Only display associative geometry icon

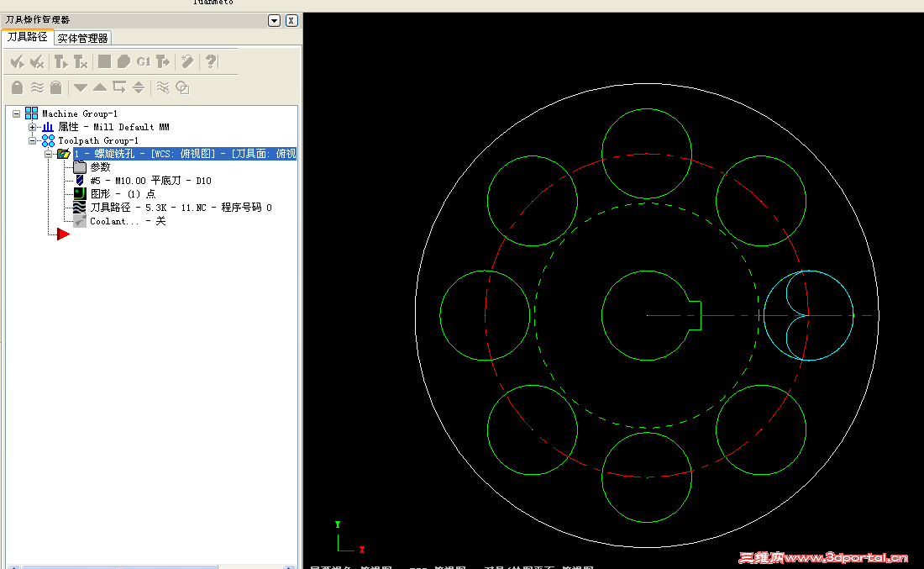[182, 87]
